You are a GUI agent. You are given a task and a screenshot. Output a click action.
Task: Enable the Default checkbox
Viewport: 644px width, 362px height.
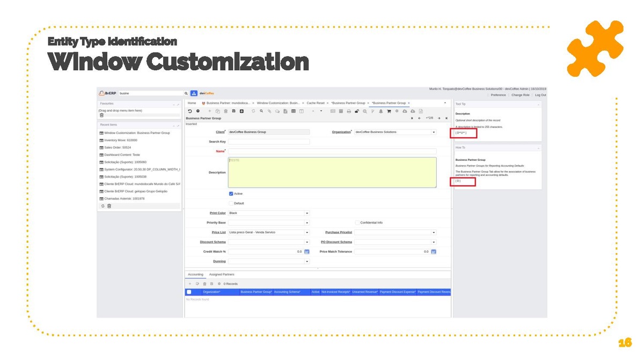click(231, 203)
